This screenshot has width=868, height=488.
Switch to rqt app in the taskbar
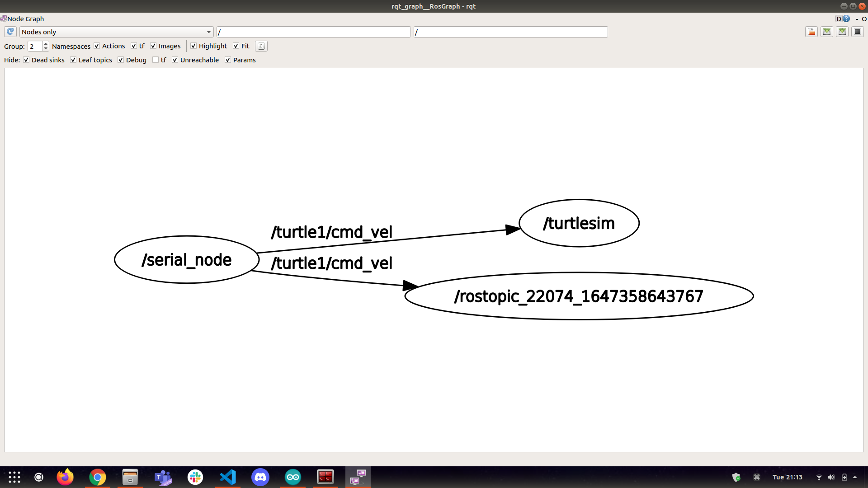358,477
